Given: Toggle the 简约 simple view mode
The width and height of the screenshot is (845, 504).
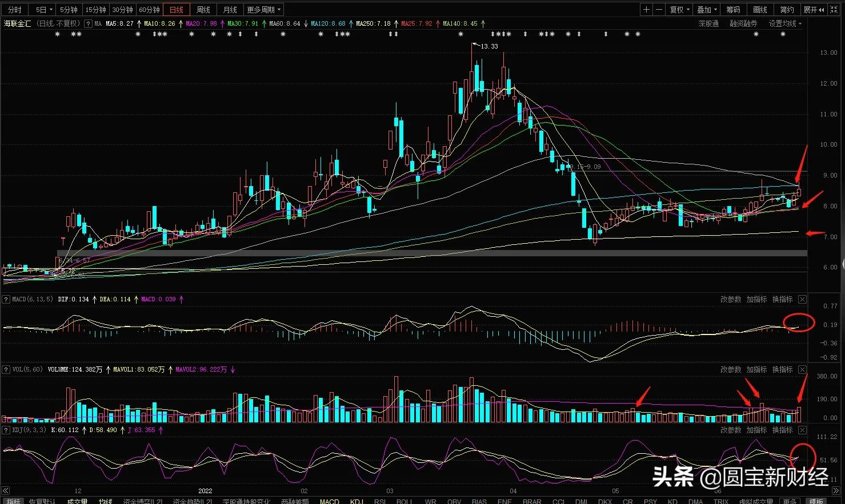Looking at the screenshot, I should [x=787, y=10].
